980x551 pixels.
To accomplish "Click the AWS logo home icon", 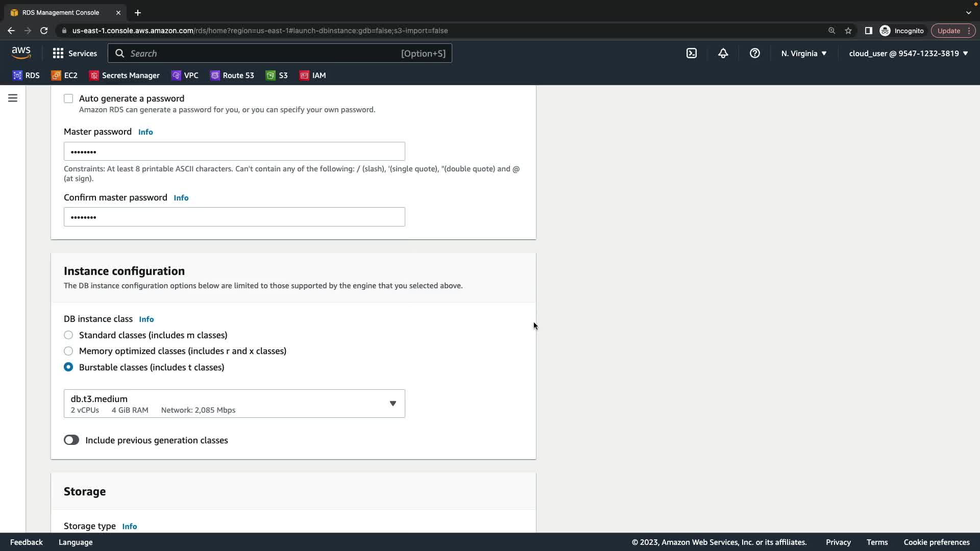I will pos(21,53).
